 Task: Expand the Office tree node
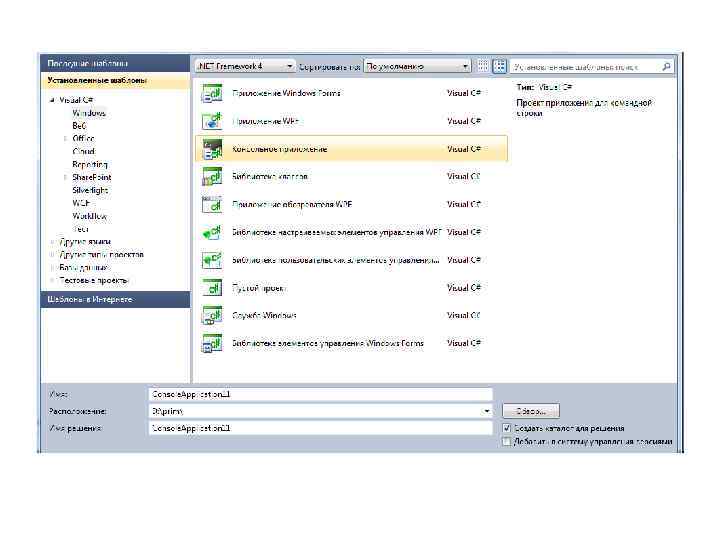(x=65, y=138)
